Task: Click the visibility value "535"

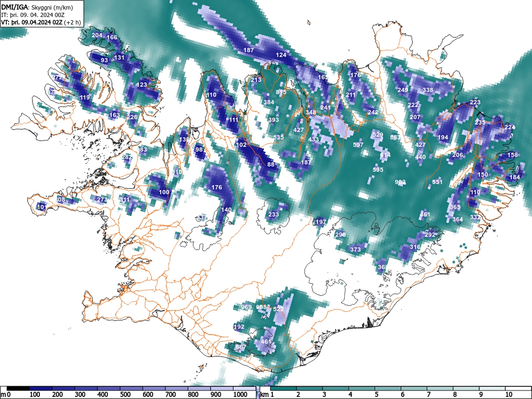Action: [x=278, y=137]
